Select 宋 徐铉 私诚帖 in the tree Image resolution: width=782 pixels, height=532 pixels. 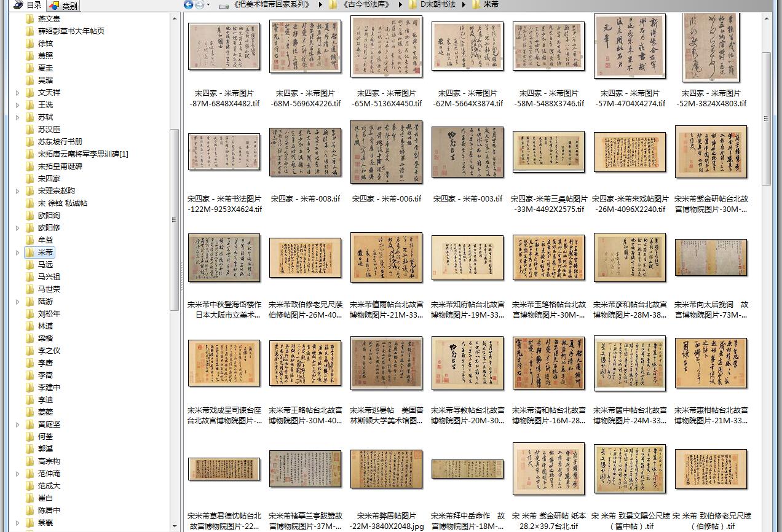click(63, 203)
